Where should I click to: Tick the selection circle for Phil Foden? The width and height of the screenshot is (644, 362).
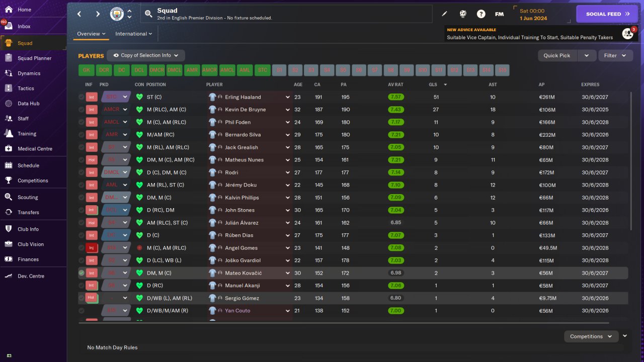pos(82,122)
